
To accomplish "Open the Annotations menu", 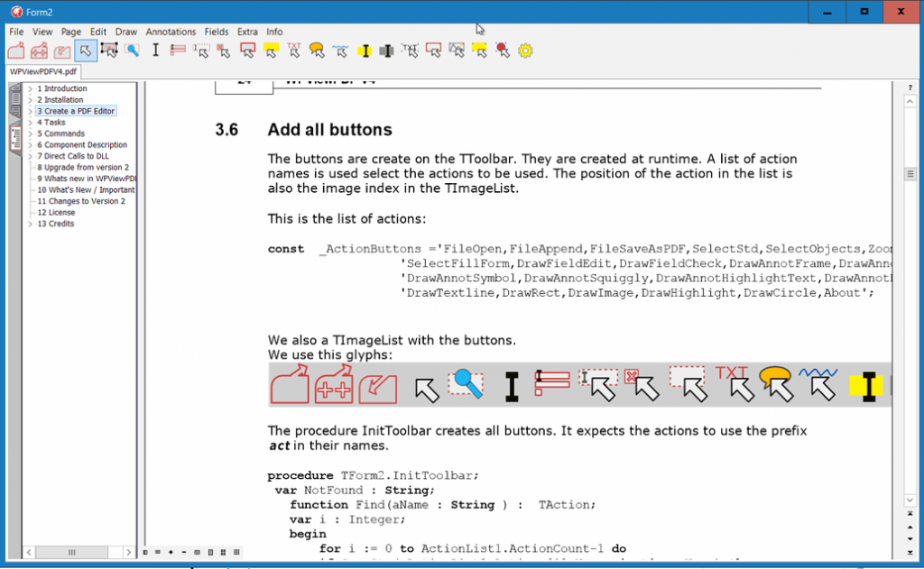I will [x=171, y=32].
